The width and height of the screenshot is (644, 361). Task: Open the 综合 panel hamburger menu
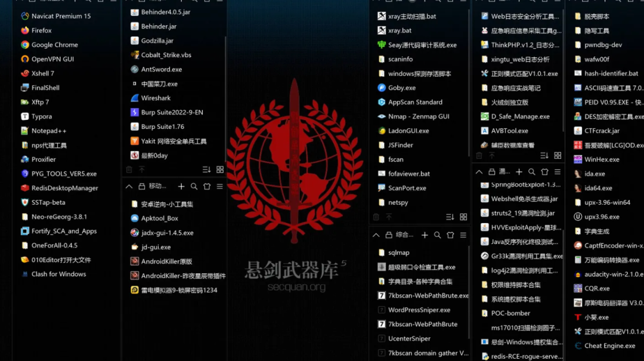click(463, 235)
